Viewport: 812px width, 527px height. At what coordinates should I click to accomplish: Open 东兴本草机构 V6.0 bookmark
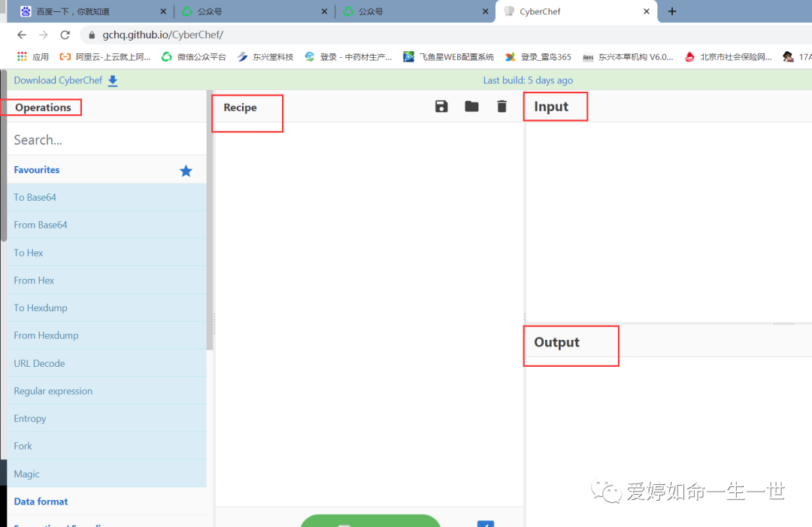coord(628,56)
